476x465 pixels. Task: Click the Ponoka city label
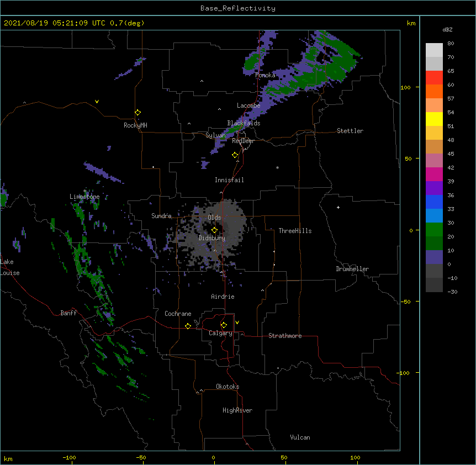(x=265, y=75)
